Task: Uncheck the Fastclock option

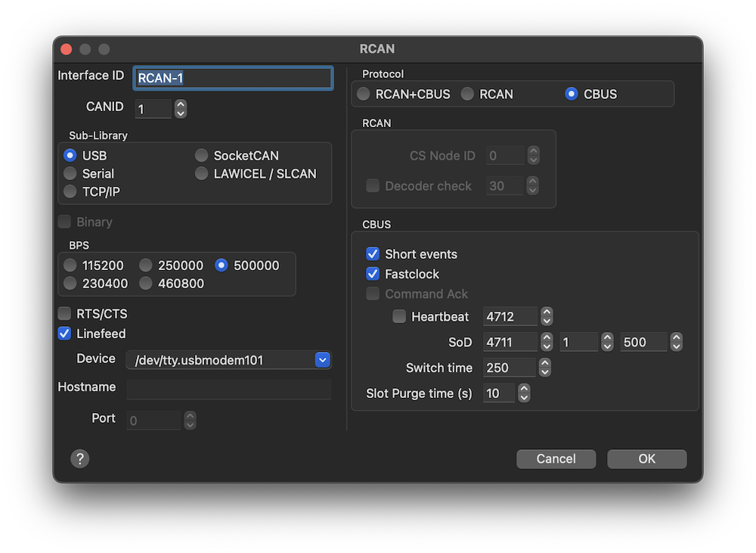Action: click(373, 274)
